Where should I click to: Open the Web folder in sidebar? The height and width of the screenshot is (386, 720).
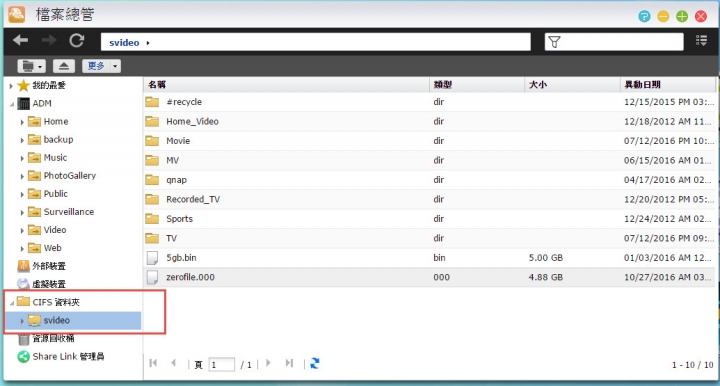[52, 248]
